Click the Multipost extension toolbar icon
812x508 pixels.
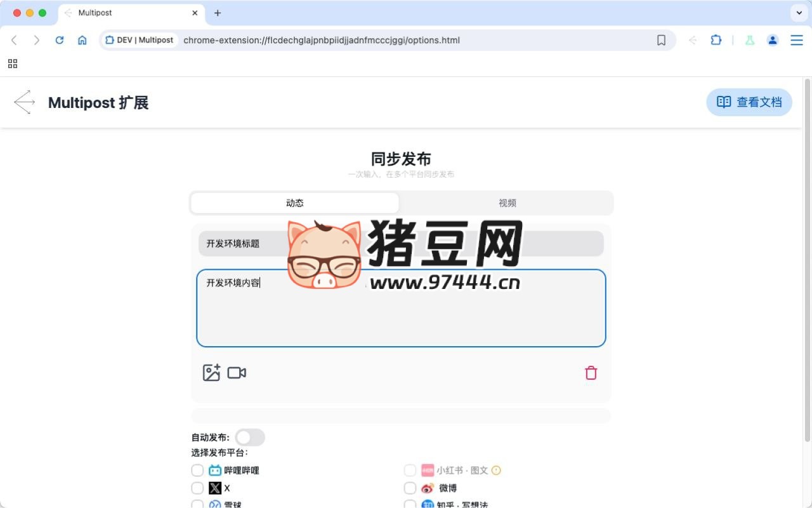(693, 40)
